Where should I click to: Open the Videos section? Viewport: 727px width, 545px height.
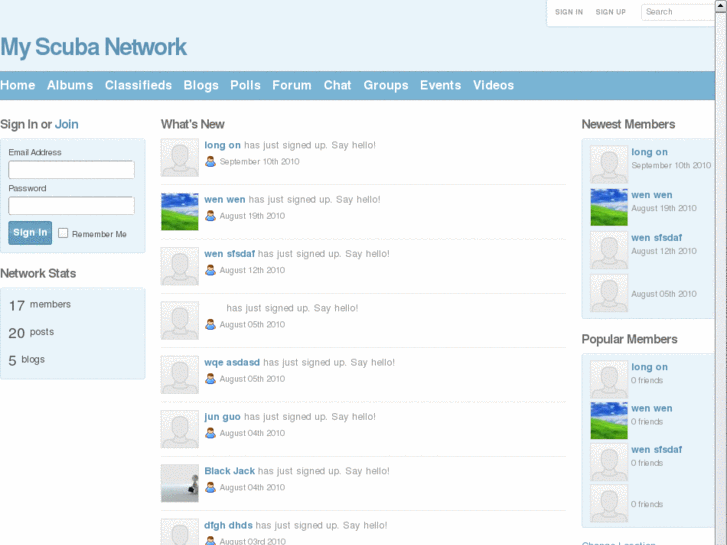pyautogui.click(x=493, y=85)
